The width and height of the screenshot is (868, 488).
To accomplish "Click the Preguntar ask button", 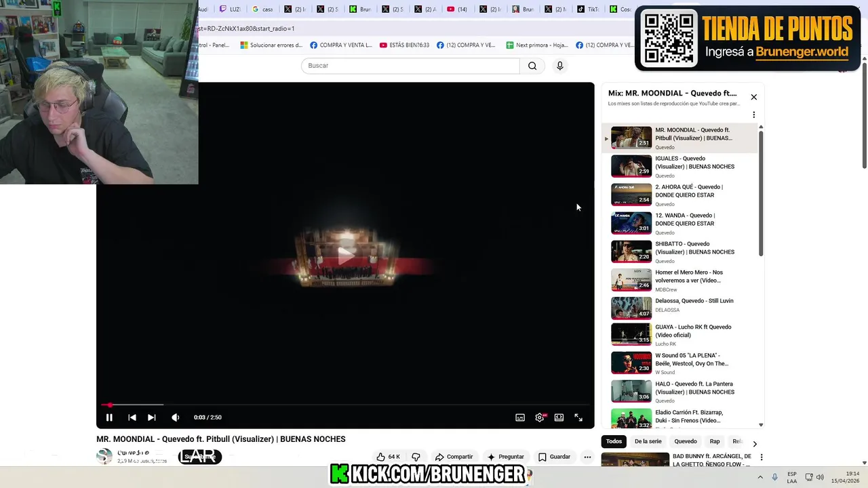I will click(x=505, y=457).
